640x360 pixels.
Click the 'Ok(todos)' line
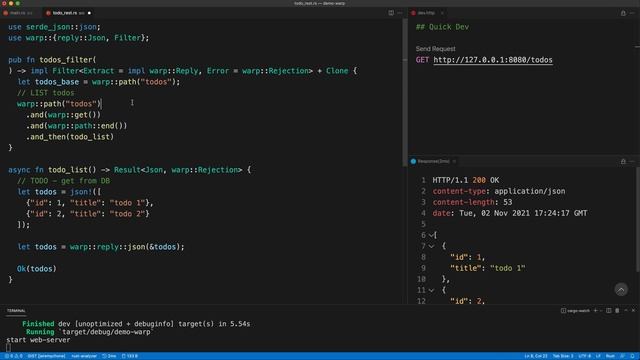coord(37,269)
